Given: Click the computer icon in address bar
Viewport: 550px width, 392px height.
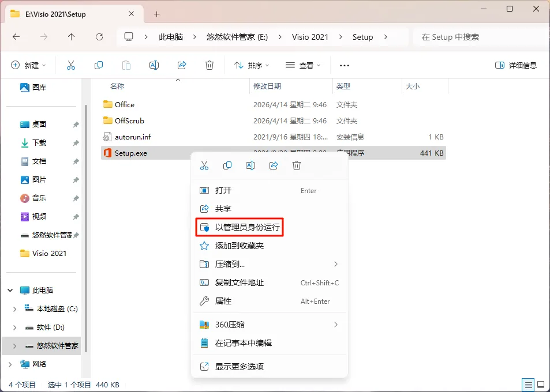Looking at the screenshot, I should coord(129,37).
